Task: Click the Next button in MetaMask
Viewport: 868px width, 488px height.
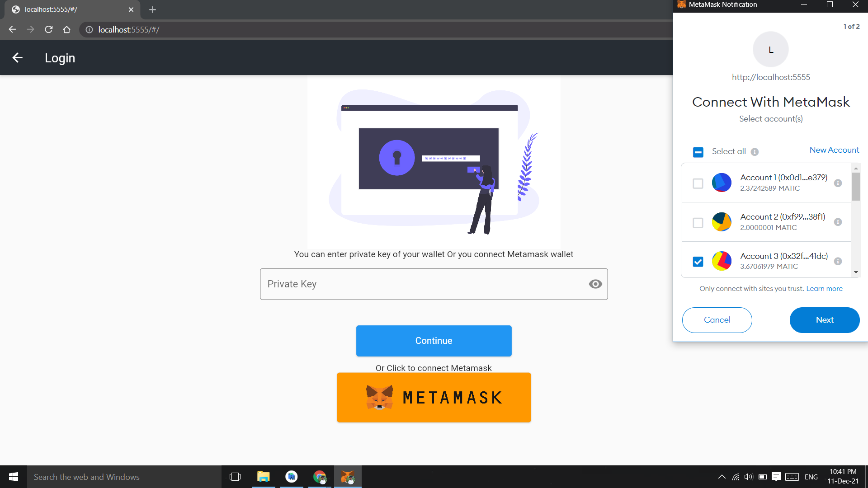Action: (x=824, y=320)
